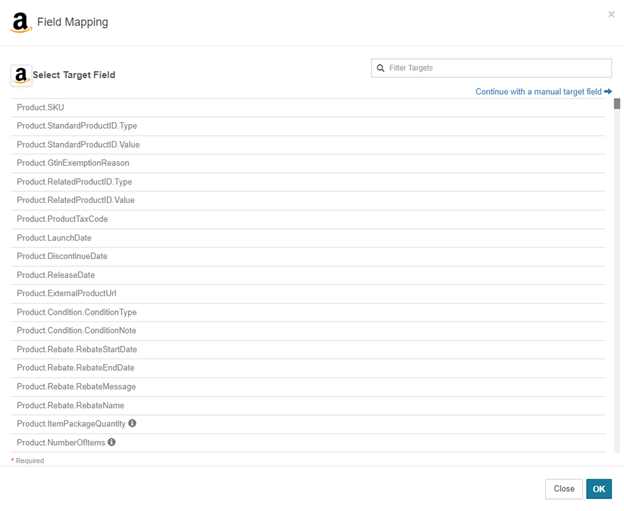Choose Product.RelatedProductID.Type field

point(308,182)
